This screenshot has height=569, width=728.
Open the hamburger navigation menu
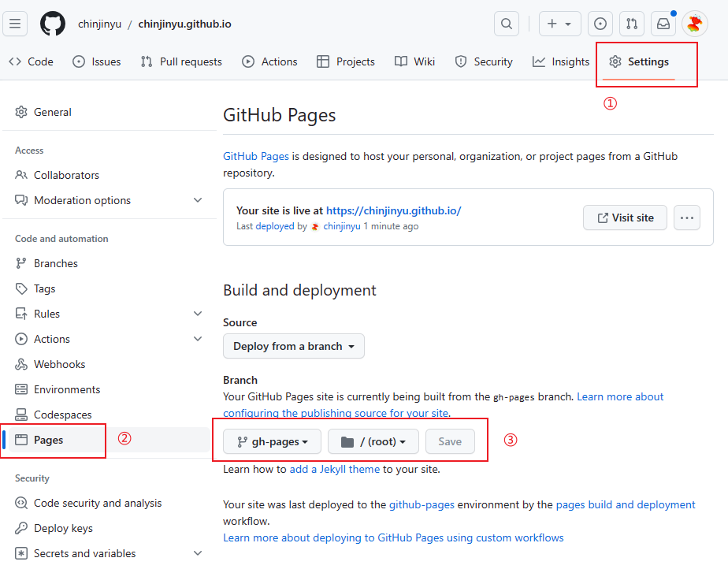15,23
